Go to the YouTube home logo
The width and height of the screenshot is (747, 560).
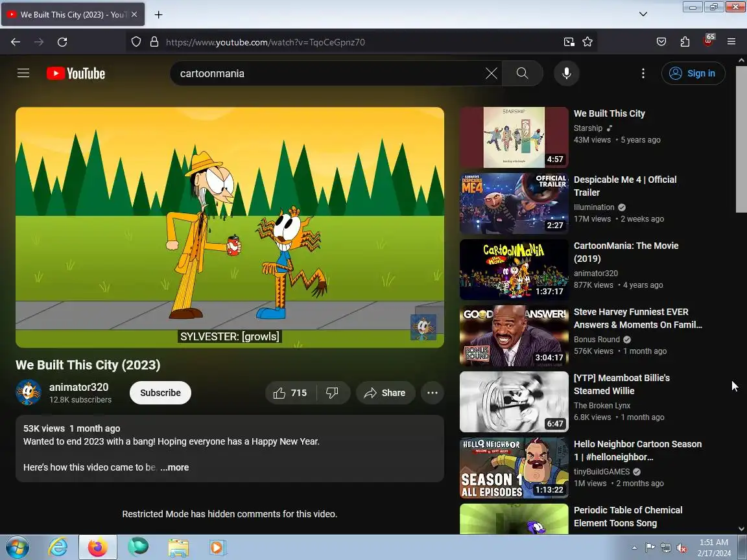(x=76, y=73)
